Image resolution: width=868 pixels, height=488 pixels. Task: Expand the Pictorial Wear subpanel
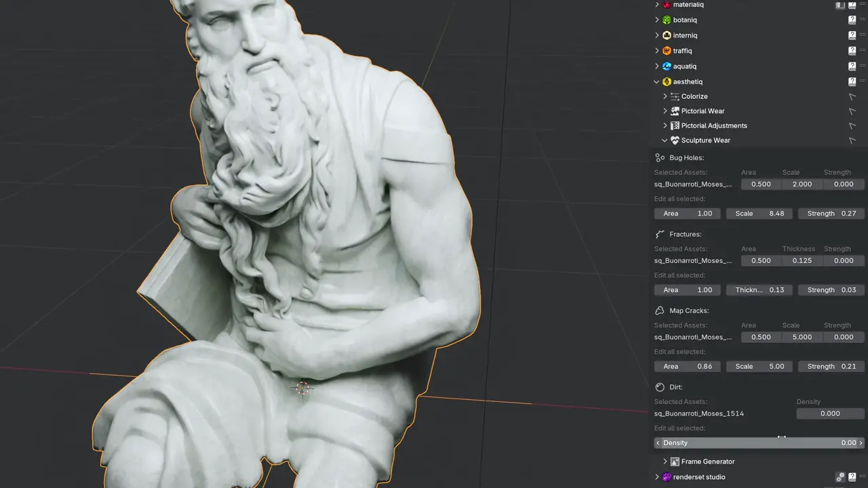[x=665, y=111]
